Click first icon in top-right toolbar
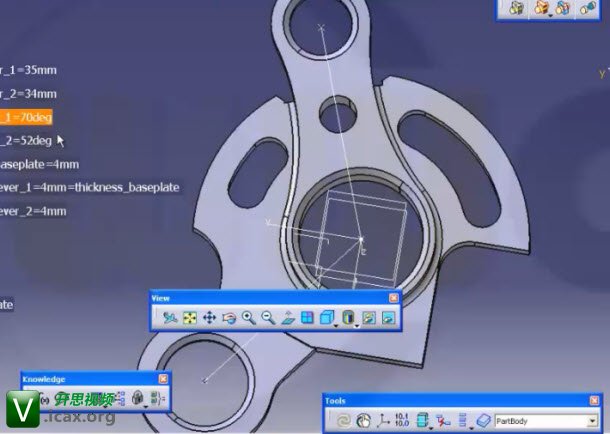This screenshot has height=434, width=610. (516, 8)
